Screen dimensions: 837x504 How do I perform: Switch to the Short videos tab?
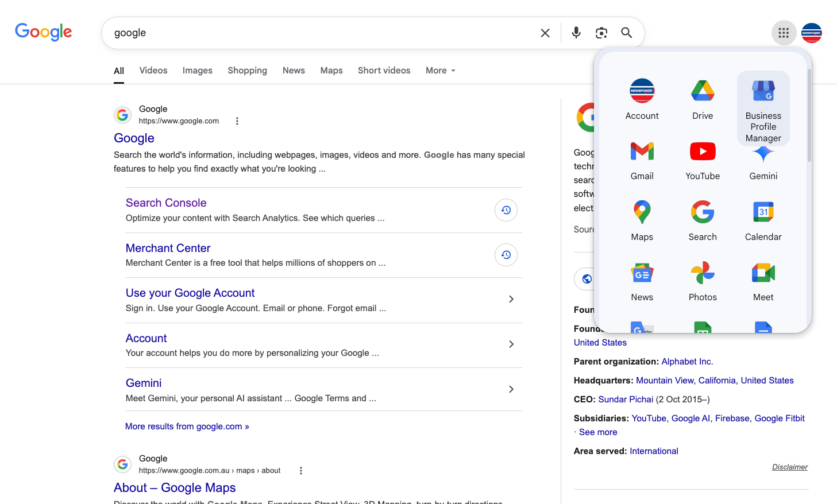pos(384,71)
